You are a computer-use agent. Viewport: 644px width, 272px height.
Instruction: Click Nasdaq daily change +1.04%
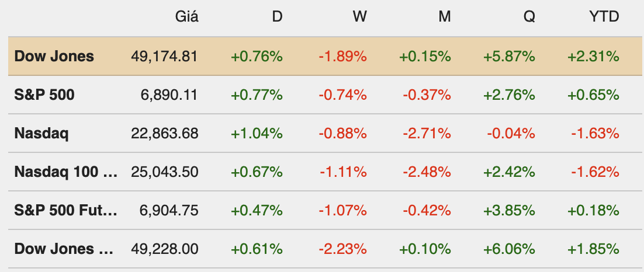point(257,134)
